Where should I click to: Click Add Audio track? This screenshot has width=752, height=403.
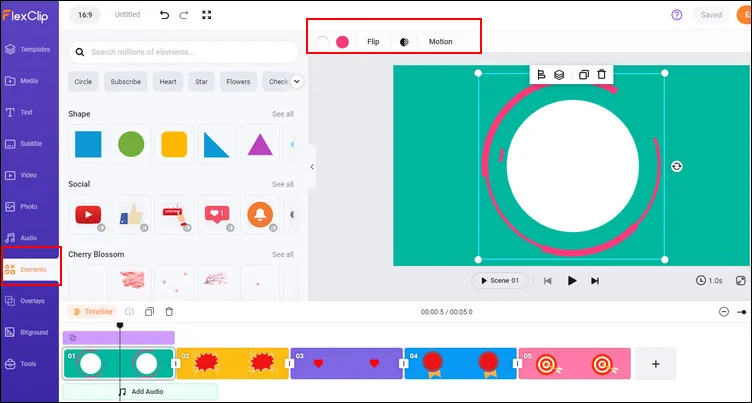coord(140,392)
